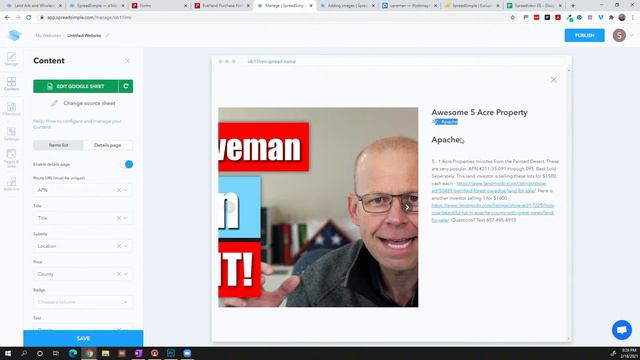Image resolution: width=640 pixels, height=360 pixels.
Task: Click the Awesome 5 Acre Property title
Action: click(479, 112)
